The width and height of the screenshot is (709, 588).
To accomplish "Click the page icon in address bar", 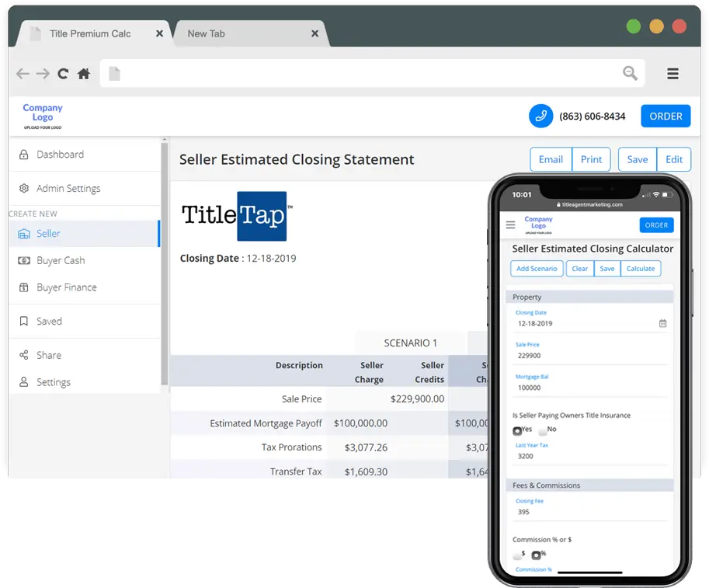I will pyautogui.click(x=115, y=73).
